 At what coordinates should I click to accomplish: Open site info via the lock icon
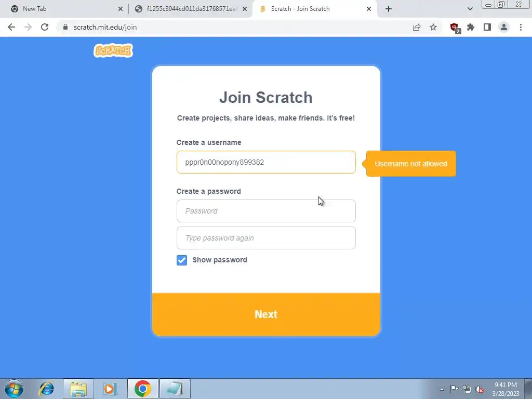click(x=65, y=27)
